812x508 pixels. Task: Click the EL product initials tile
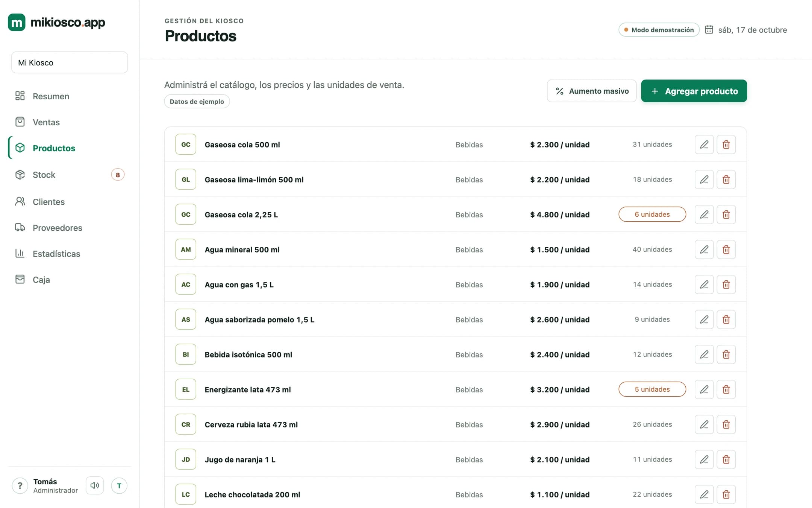[186, 389]
